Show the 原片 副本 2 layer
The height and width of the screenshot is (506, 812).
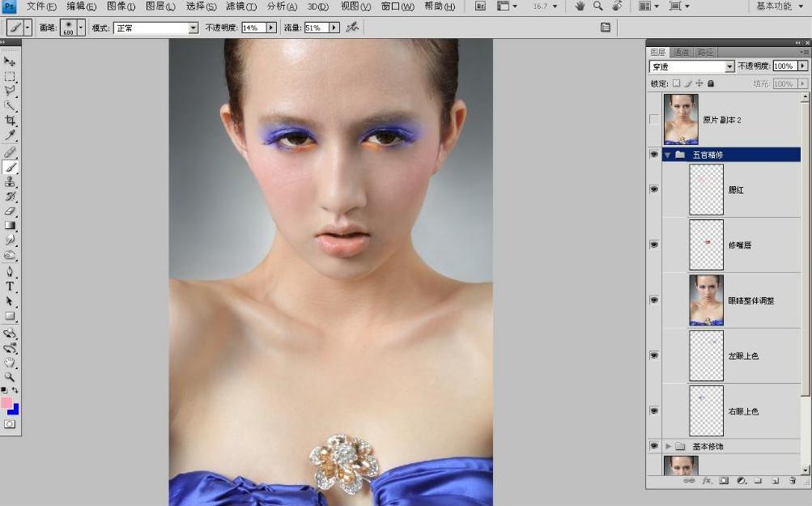point(654,119)
